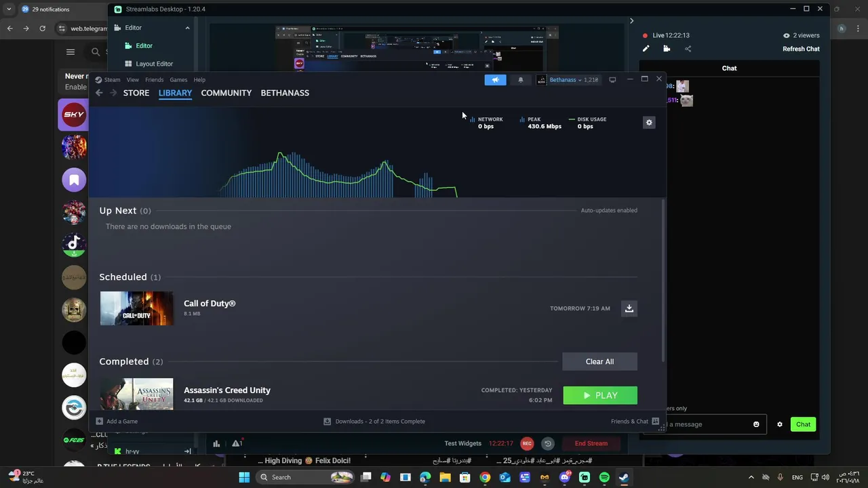
Task: Go back in Steam navigation
Action: 99,93
